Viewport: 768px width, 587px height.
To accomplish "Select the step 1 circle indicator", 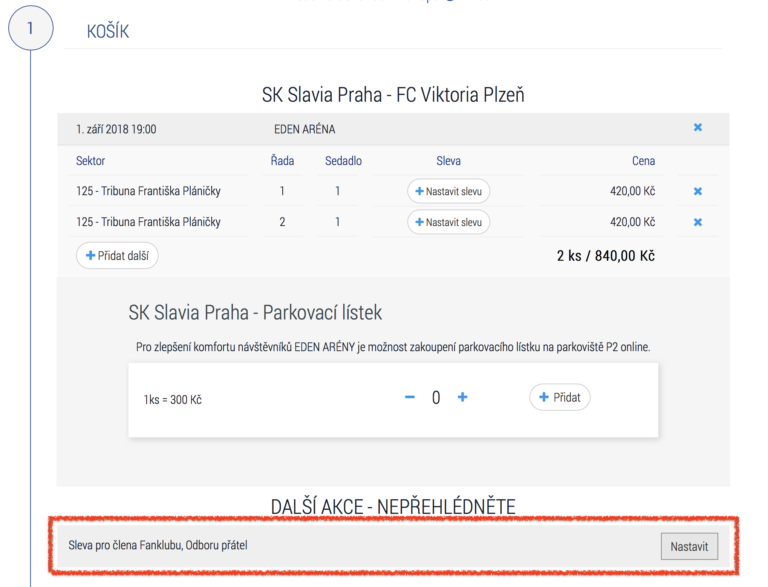I will [x=30, y=28].
